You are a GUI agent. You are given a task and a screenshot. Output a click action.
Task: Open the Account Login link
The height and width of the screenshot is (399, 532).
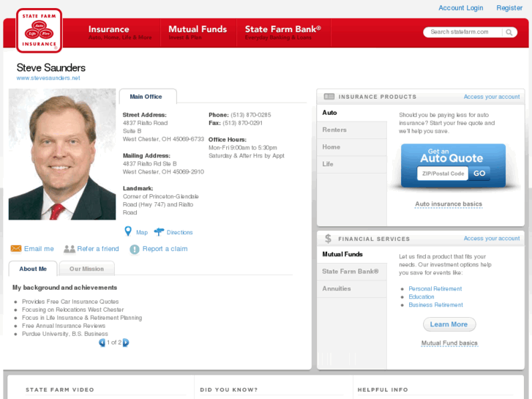(460, 8)
